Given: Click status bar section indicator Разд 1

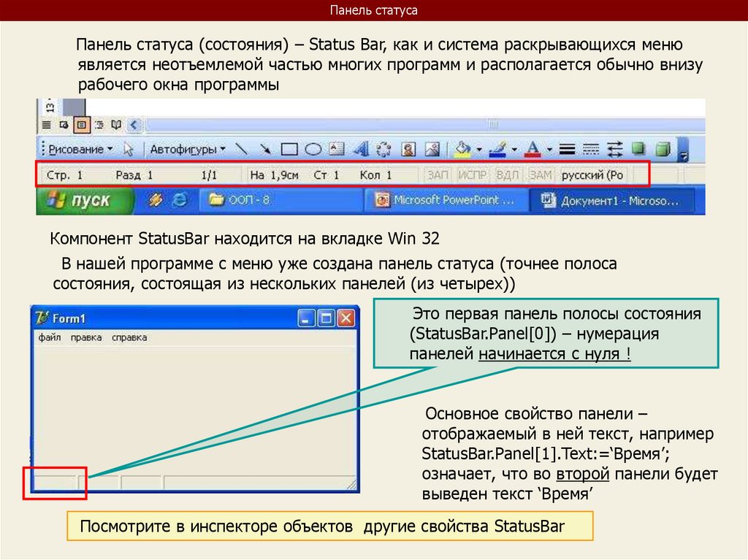Looking at the screenshot, I should point(134,175).
